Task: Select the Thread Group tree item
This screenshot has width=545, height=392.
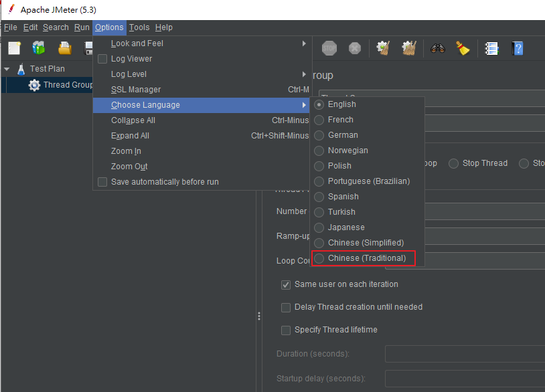Action: pyautogui.click(x=68, y=85)
